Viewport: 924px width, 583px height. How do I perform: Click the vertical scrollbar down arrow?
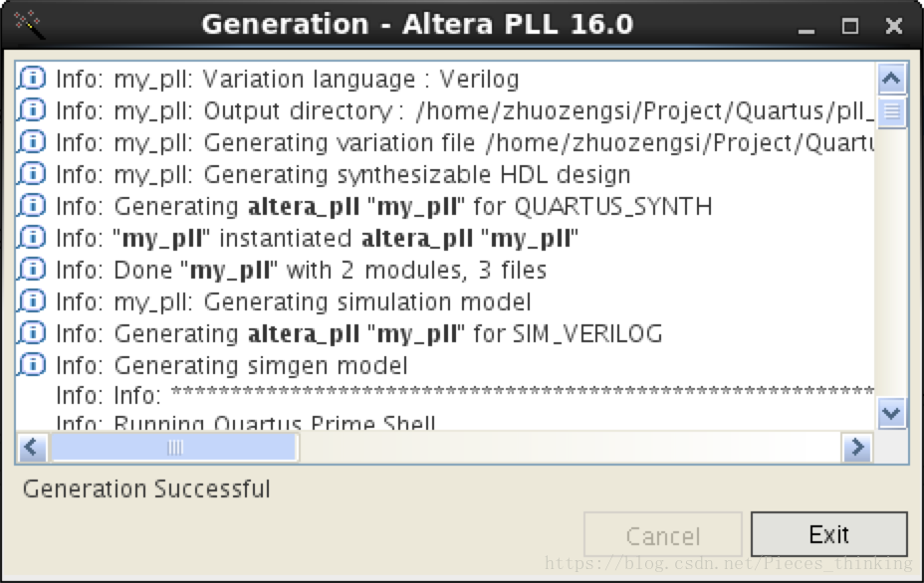click(891, 413)
